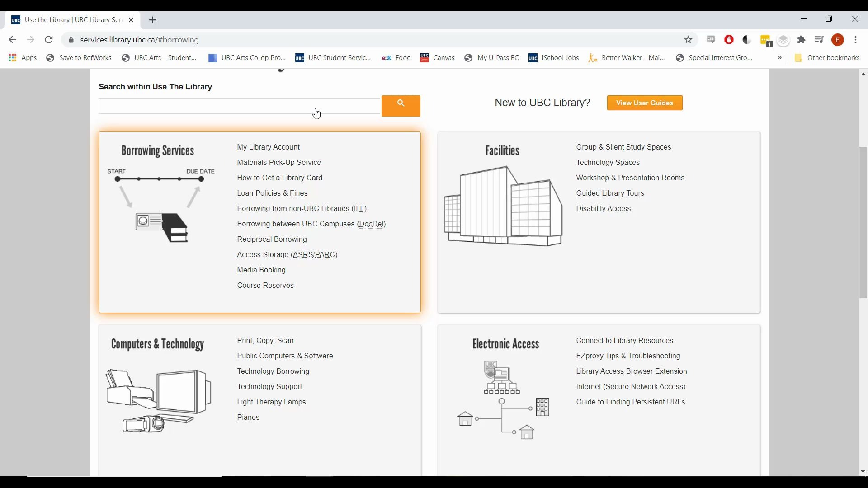Open the Other bookmarks folder

click(x=827, y=58)
